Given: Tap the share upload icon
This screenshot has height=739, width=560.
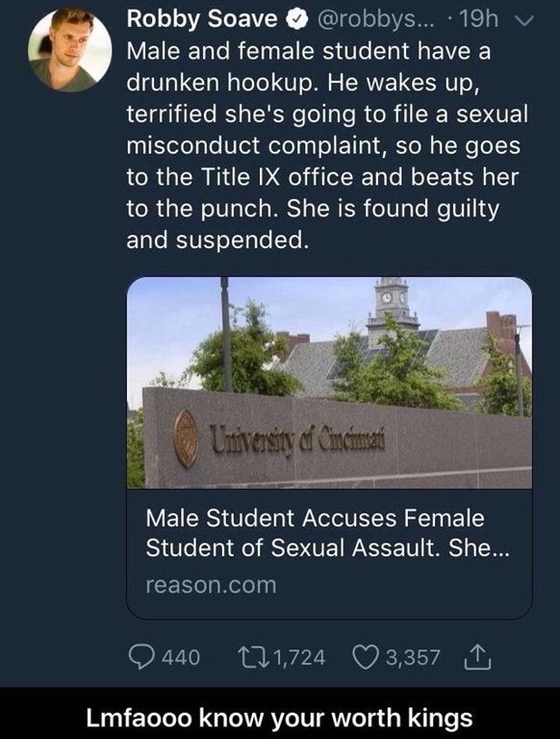Looking at the screenshot, I should click(477, 657).
